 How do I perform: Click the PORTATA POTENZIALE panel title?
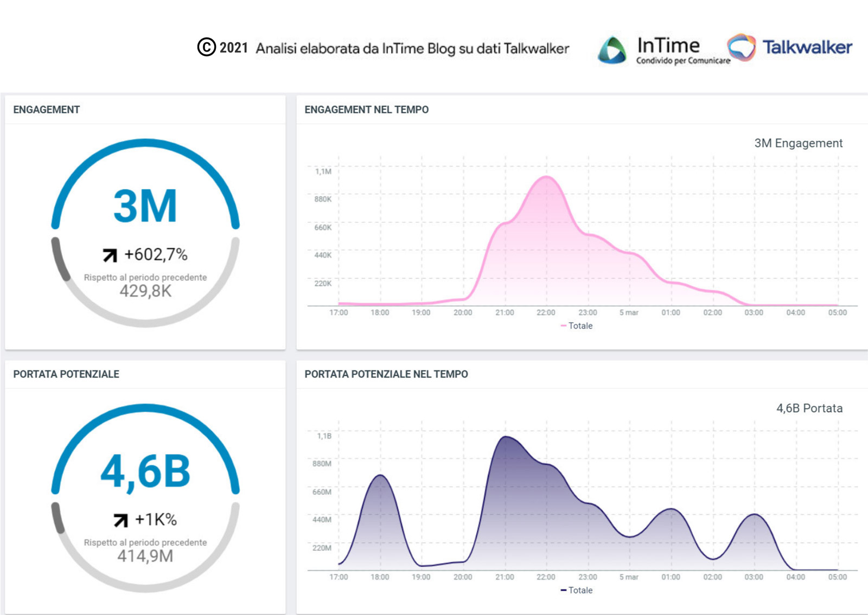(x=66, y=374)
